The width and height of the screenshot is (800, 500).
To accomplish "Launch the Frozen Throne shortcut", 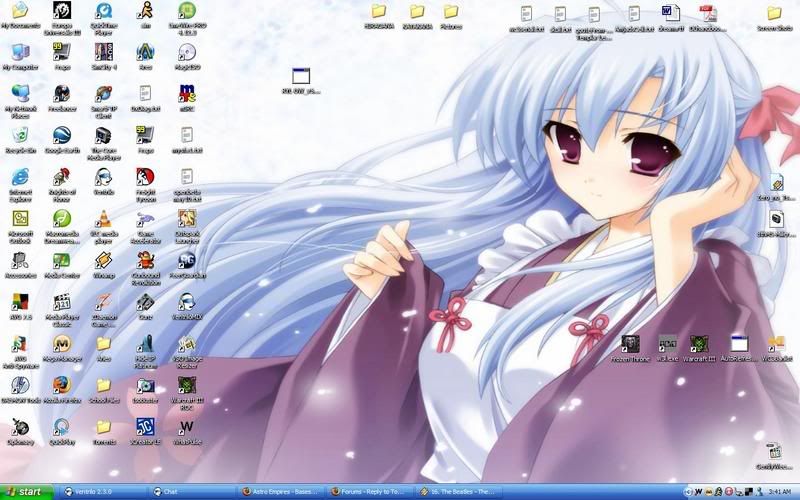I will pyautogui.click(x=630, y=346).
